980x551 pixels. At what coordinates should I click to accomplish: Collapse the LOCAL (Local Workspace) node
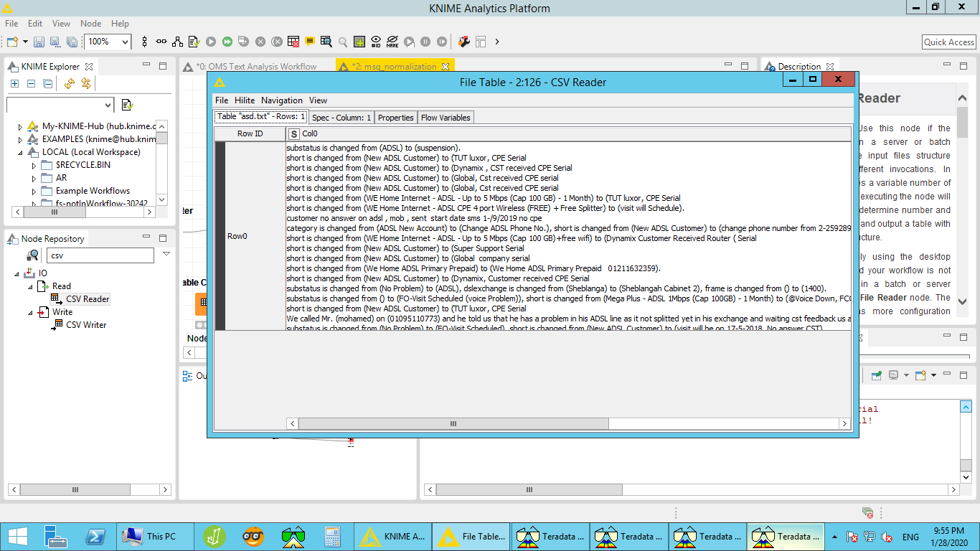pyautogui.click(x=20, y=152)
